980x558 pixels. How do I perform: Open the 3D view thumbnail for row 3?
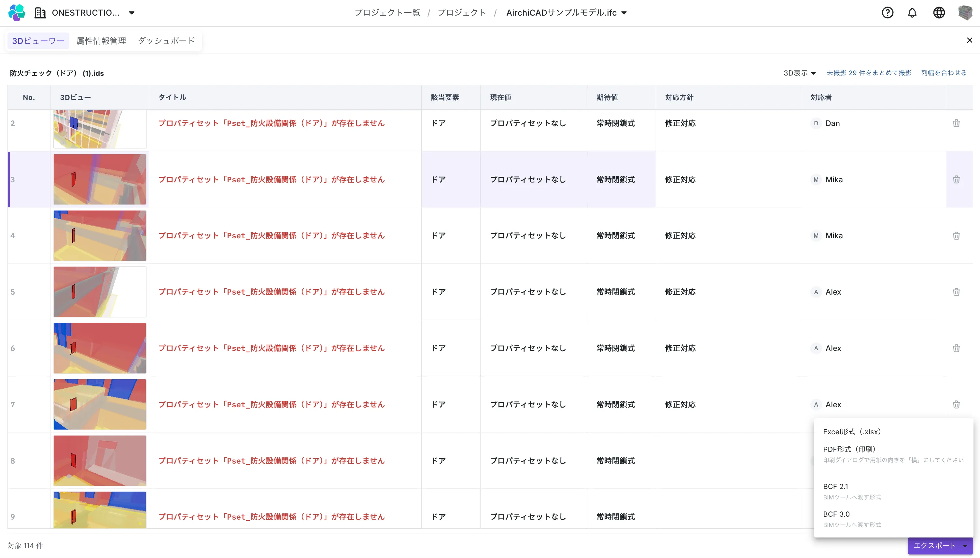point(100,179)
